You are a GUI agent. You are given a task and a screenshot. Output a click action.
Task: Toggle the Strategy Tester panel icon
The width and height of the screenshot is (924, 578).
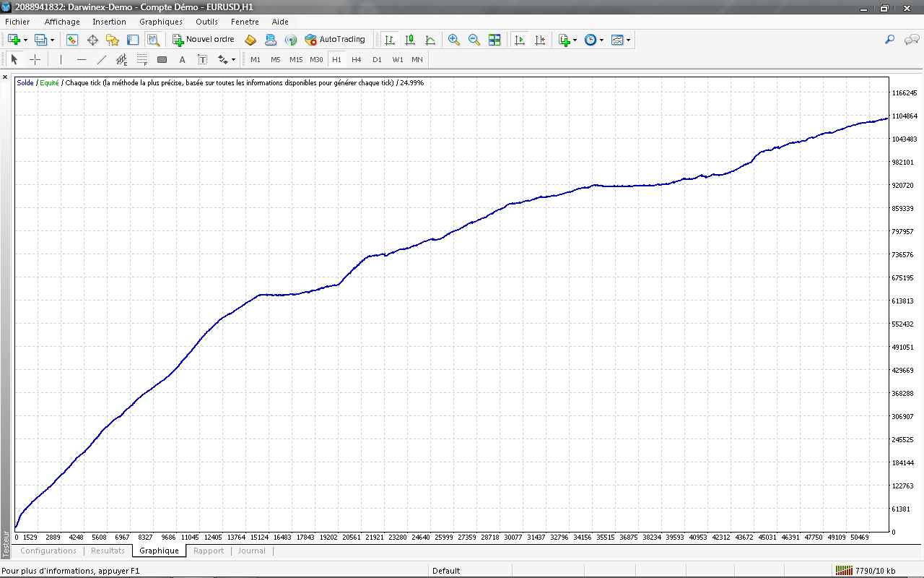click(x=153, y=40)
